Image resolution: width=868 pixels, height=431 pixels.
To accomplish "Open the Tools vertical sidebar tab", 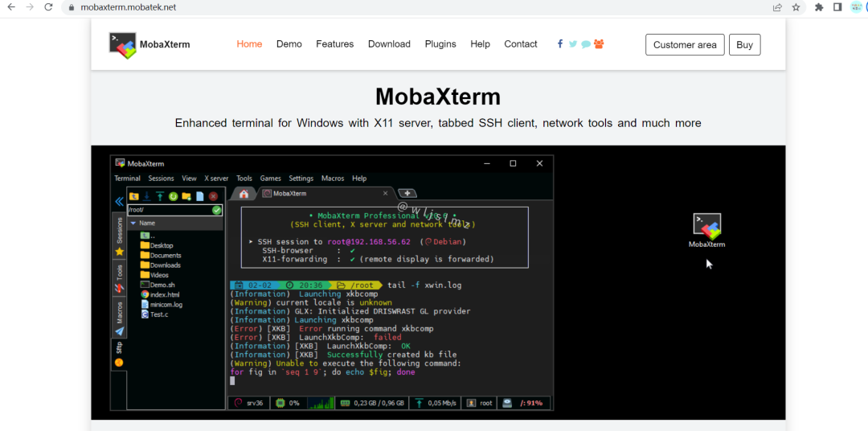I will point(119,278).
